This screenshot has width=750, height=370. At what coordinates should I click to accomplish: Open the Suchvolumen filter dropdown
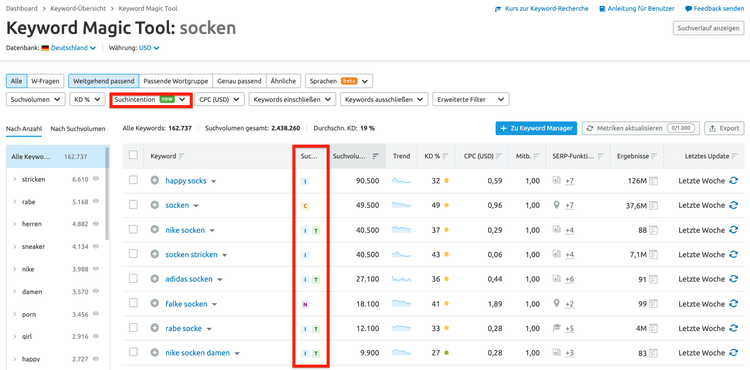(x=35, y=99)
